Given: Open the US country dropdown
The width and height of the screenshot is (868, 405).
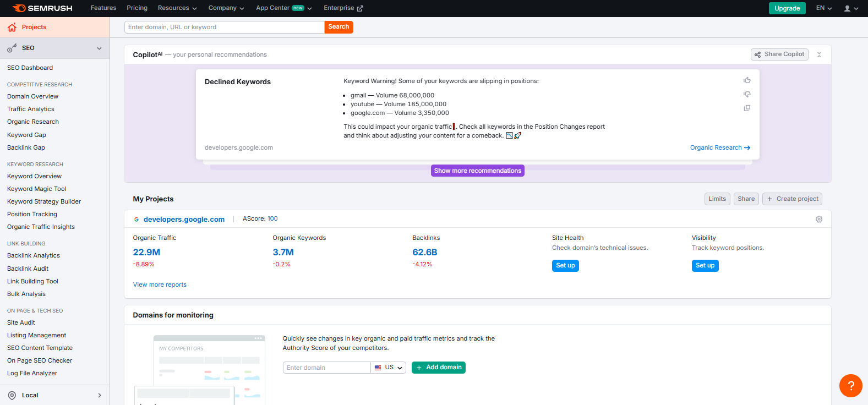Looking at the screenshot, I should (x=389, y=368).
